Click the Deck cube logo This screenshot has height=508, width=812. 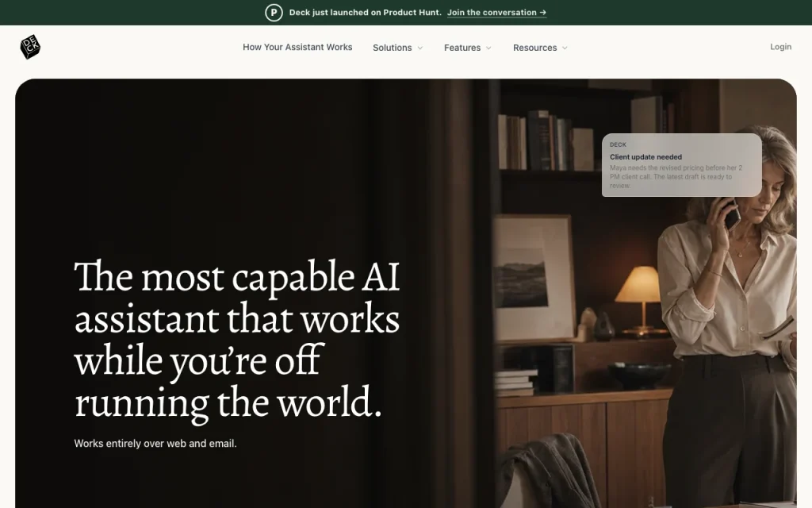pos(30,47)
